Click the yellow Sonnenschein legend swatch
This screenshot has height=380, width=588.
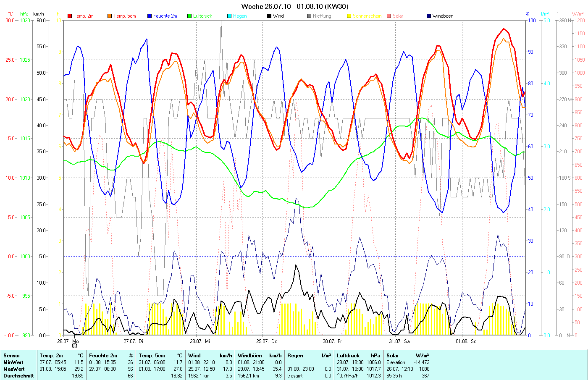tap(349, 16)
